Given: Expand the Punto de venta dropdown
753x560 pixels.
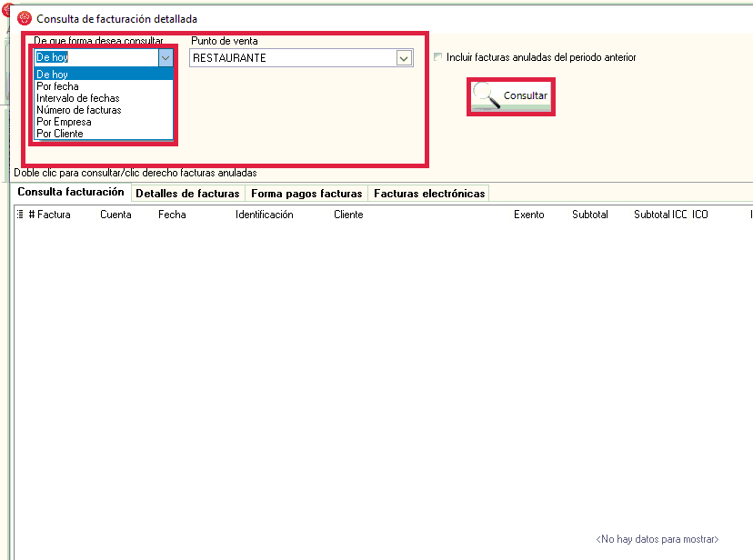Looking at the screenshot, I should [x=404, y=58].
